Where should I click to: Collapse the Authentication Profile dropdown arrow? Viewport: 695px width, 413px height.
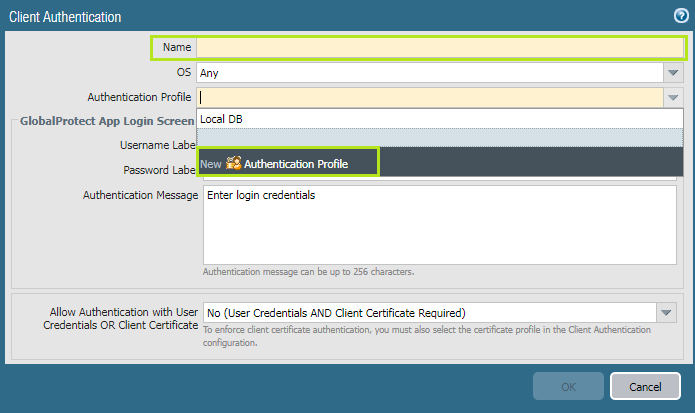[673, 97]
